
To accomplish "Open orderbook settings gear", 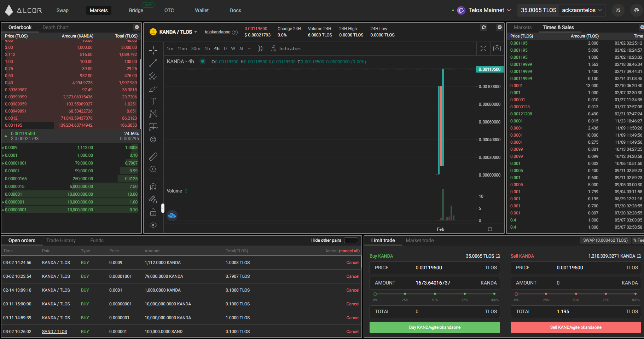I will (137, 27).
